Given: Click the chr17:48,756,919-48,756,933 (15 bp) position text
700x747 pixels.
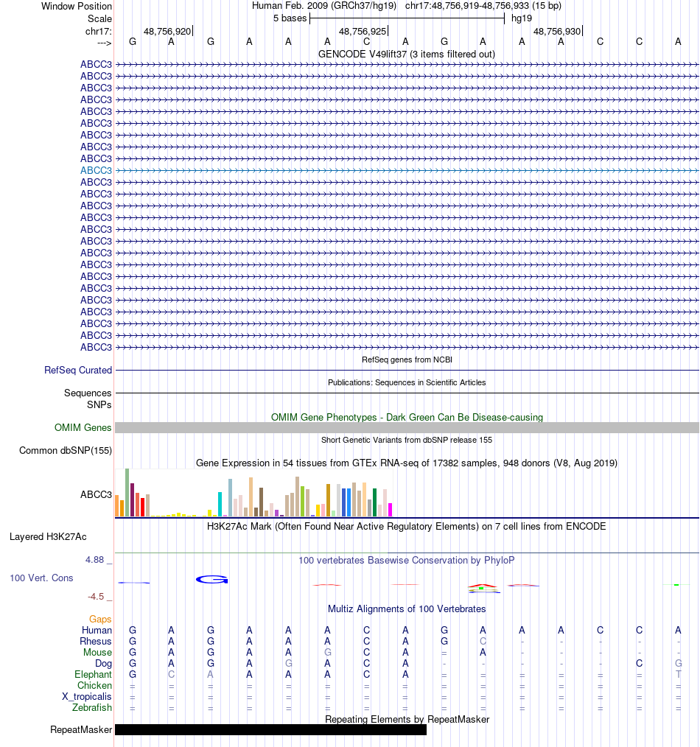Looking at the screenshot, I should point(483,6).
